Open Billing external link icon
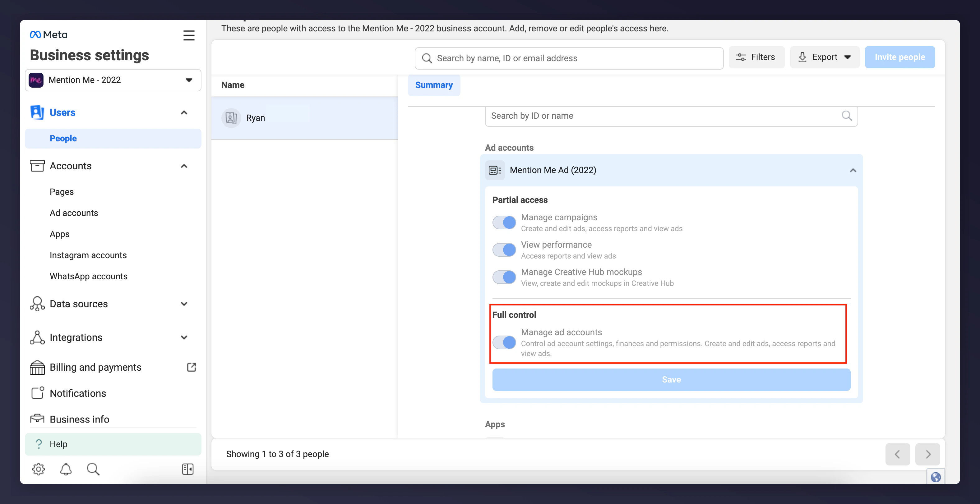 pos(191,367)
